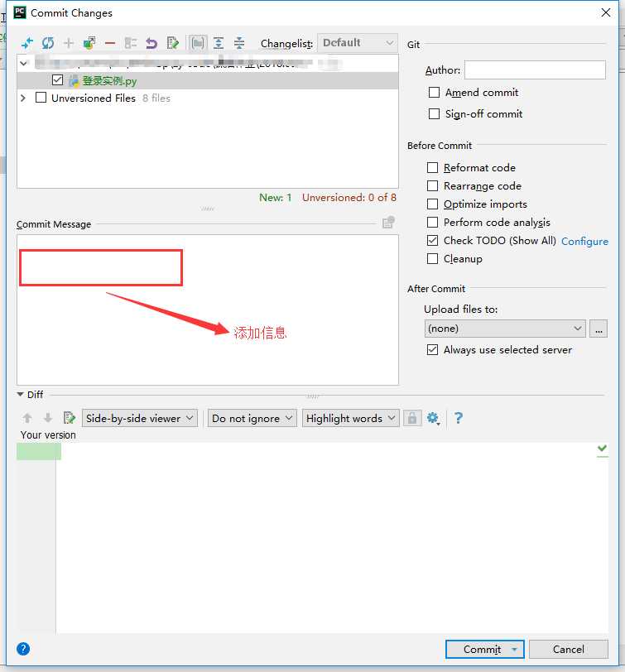Move files to another changelist icon

point(89,43)
